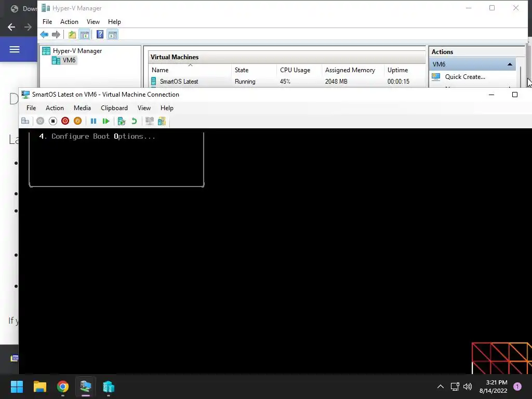Open the clock showing 3:21 PM
Screen dimensions: 532x399
point(494,387)
